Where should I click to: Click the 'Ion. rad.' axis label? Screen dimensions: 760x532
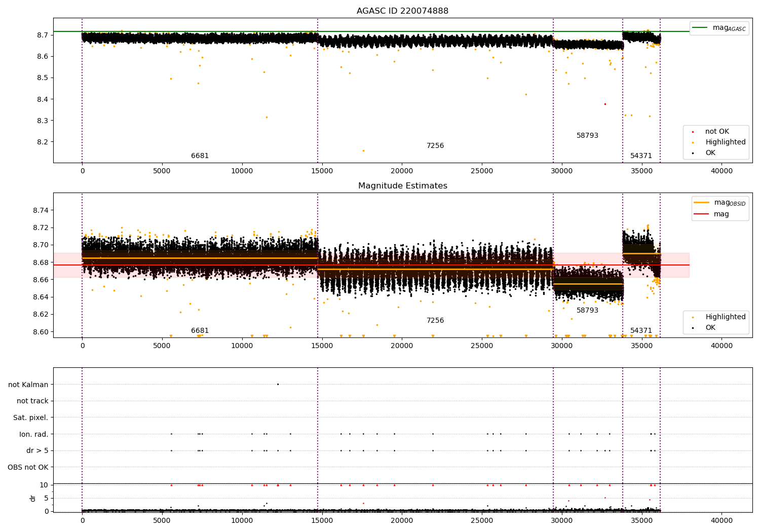34,434
